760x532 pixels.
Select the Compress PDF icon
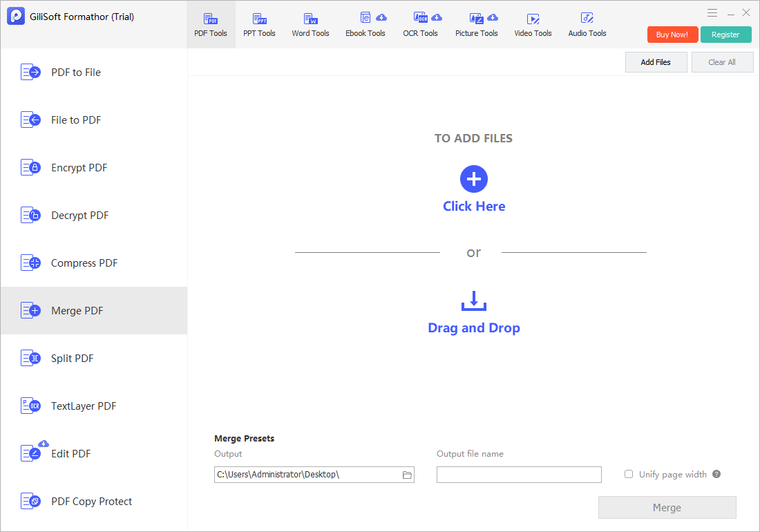point(30,263)
